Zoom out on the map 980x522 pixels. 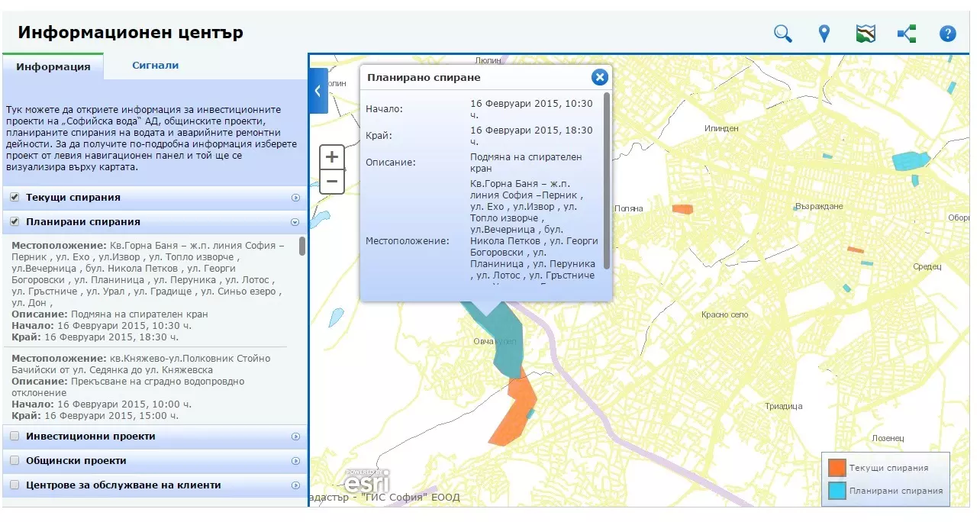point(332,182)
